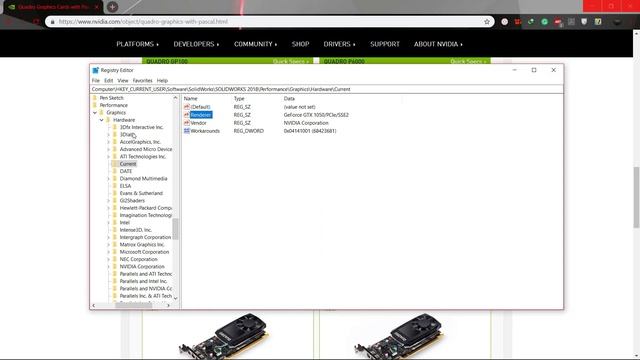The image size is (640, 360).
Task: Select the Parallels and Intel Inc. key
Action: [x=143, y=281]
